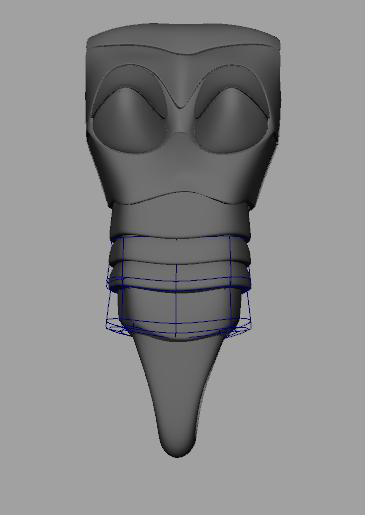The height and width of the screenshot is (518, 368).
Task: Click the pointed tip of the beak
Action: coord(177,447)
